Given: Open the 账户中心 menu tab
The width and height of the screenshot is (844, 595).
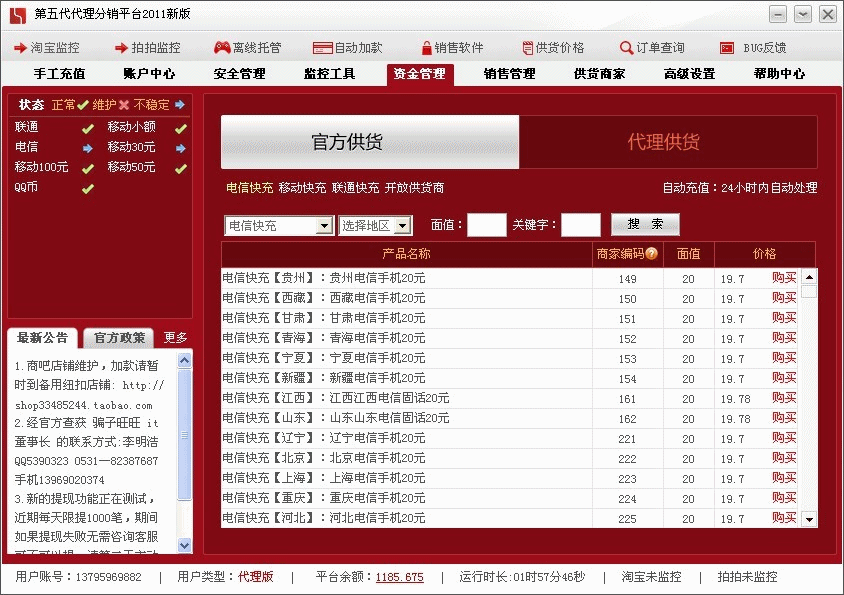Looking at the screenshot, I should 149,74.
